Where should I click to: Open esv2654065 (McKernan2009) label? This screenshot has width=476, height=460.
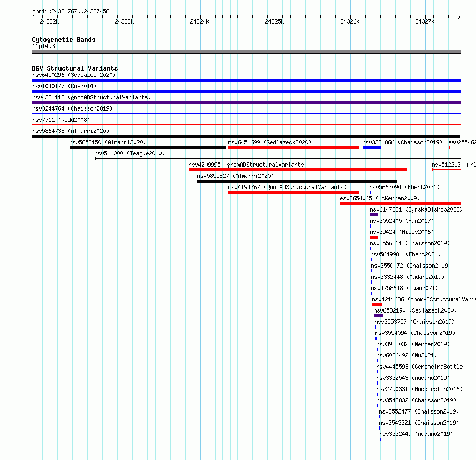click(380, 198)
